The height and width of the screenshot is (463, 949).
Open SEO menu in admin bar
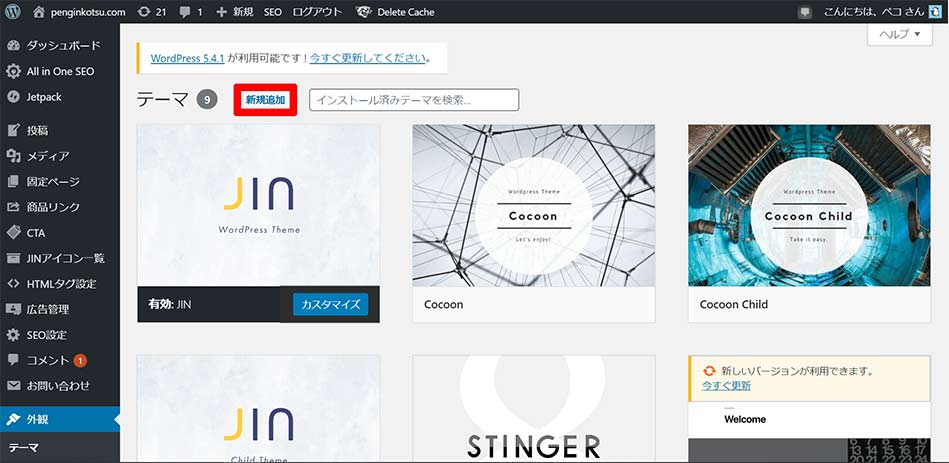(x=272, y=11)
